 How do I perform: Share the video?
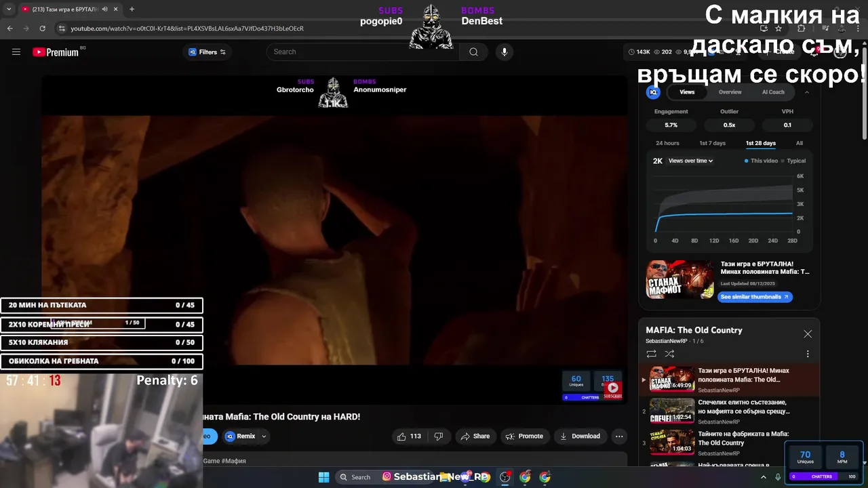tap(475, 436)
